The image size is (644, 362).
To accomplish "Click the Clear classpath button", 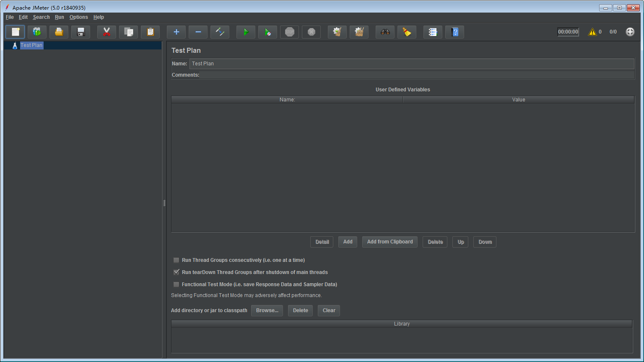I will tap(329, 310).
